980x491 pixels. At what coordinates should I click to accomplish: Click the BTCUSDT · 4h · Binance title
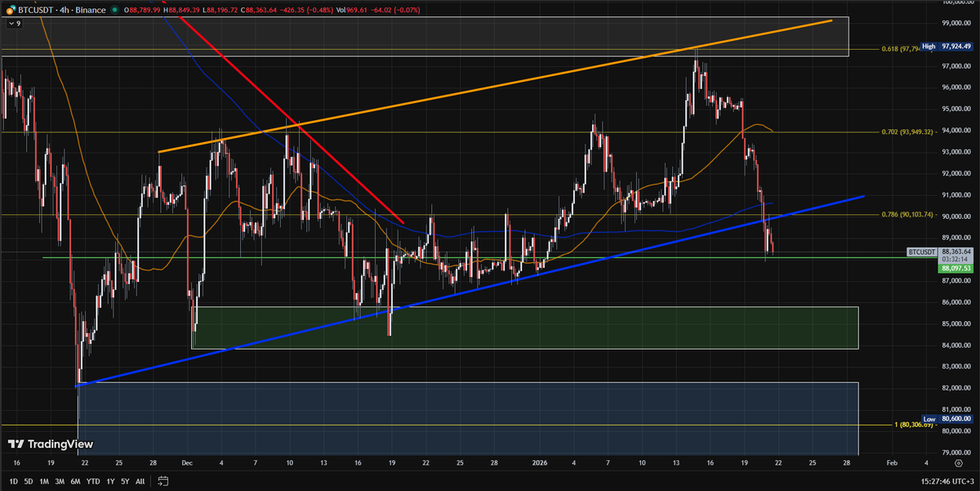pyautogui.click(x=60, y=10)
